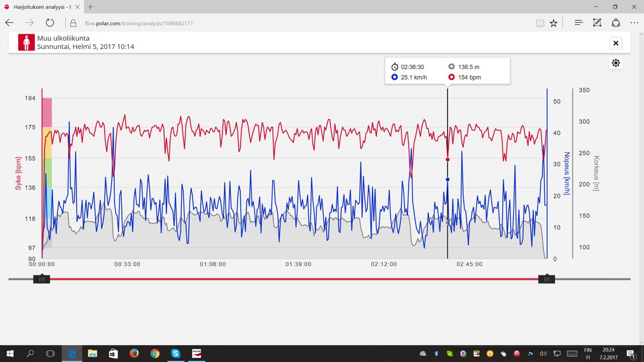
Task: Open Edge share icon
Action: click(616, 23)
